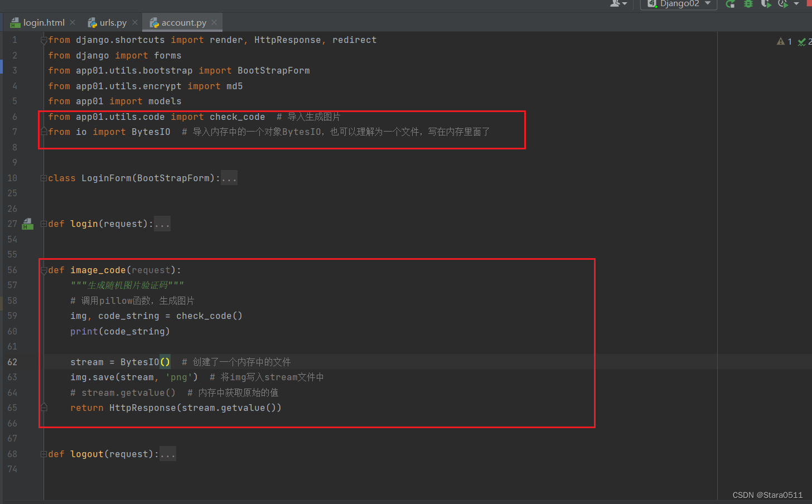Click the login.html tab file icon
812x504 pixels.
pyautogui.click(x=16, y=22)
